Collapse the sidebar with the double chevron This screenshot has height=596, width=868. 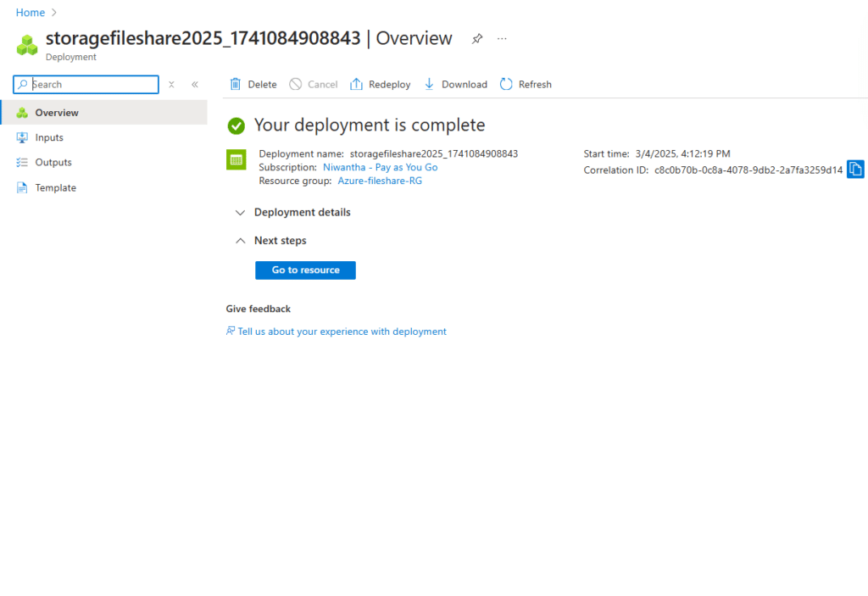(x=194, y=85)
